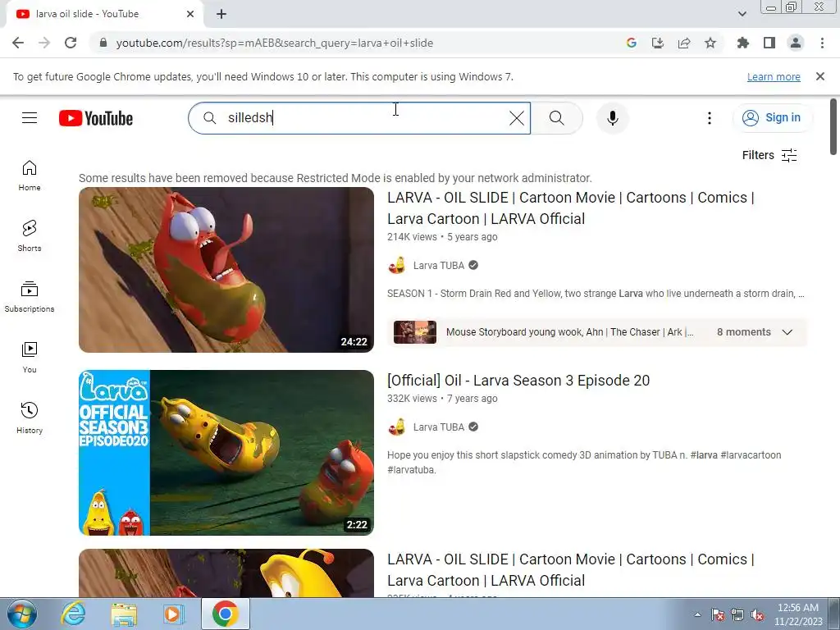Open the Chrome profile avatar
Viewport: 840px width, 630px height.
tap(796, 43)
